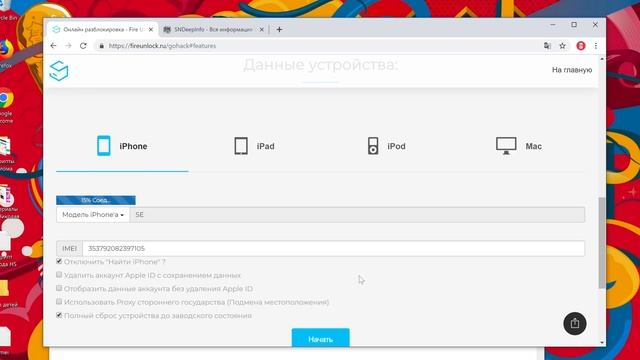Uncheck Отключить "Найти iPhone" checkbox
640x360 pixels.
coord(59,261)
